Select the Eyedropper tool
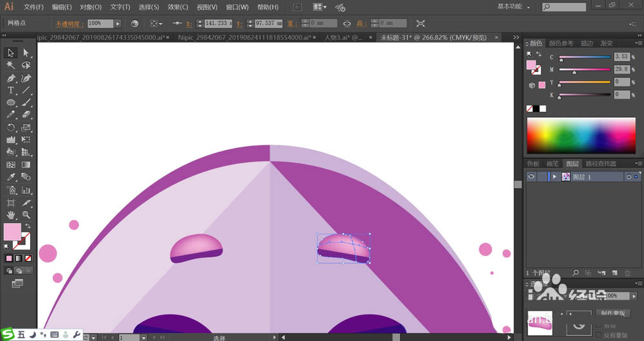The image size is (644, 341). [x=11, y=177]
